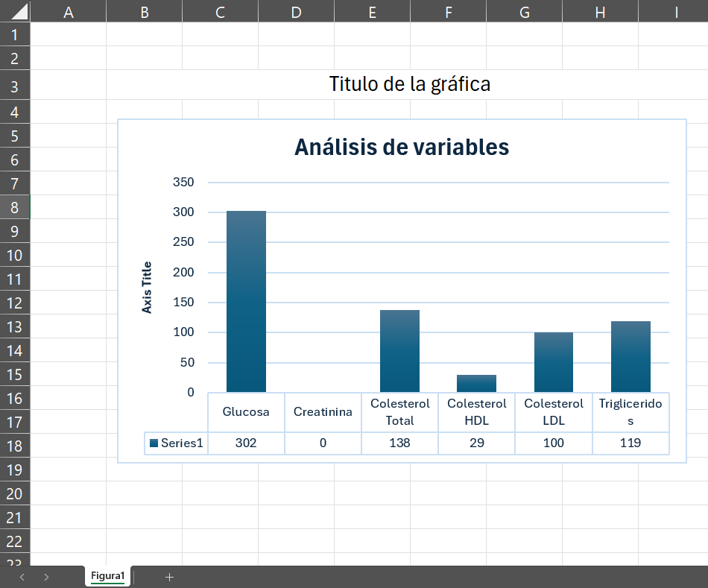Add a new sheet with plus icon

[x=169, y=577]
